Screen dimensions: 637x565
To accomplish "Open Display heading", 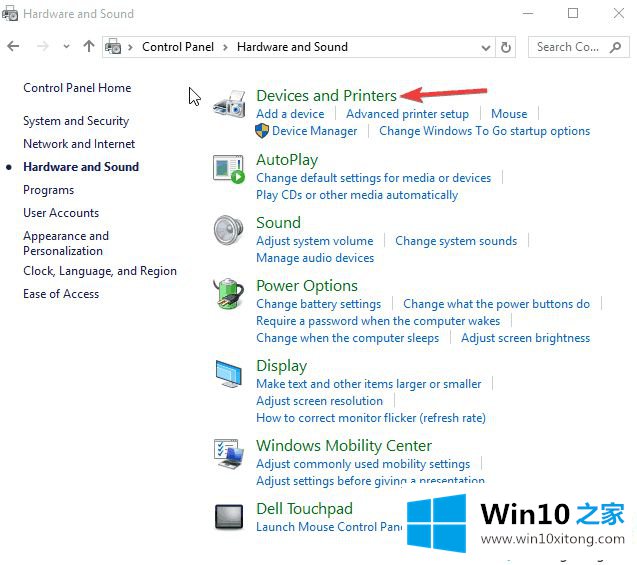I will [x=282, y=366].
